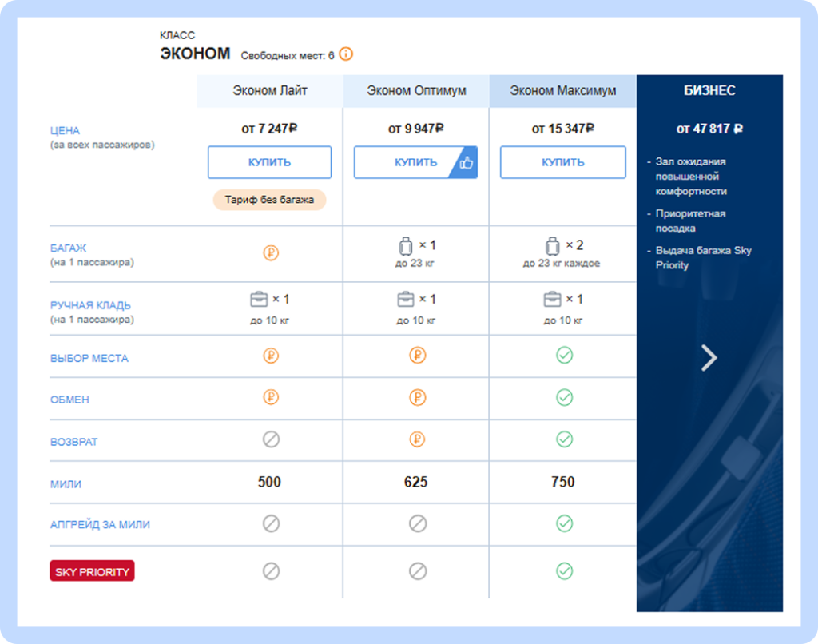Click the ЭКОНОМ class heading
This screenshot has height=644, width=818.
tap(195, 54)
